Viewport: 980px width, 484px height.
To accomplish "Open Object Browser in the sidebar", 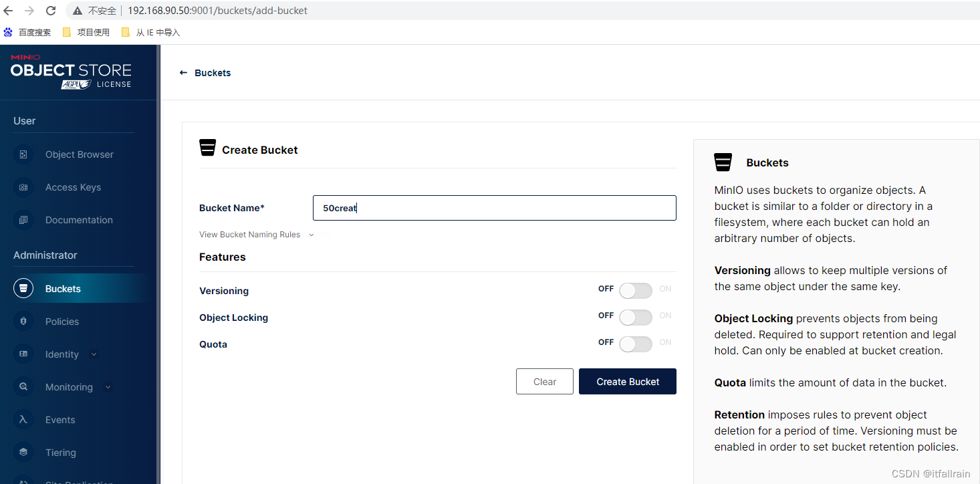I will click(x=80, y=154).
